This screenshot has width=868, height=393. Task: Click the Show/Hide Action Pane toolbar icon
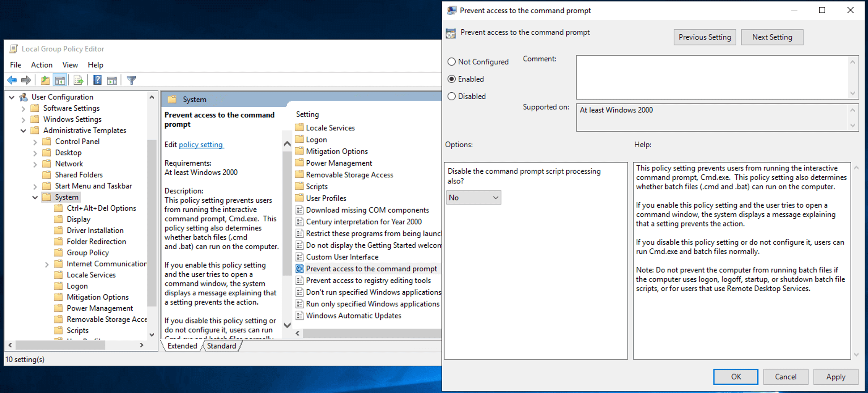coord(112,80)
